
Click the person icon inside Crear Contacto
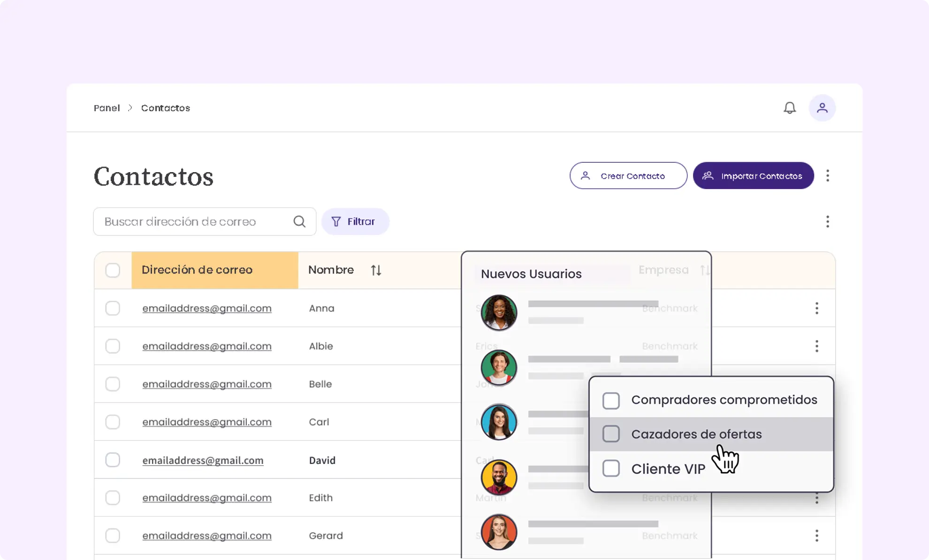point(585,175)
